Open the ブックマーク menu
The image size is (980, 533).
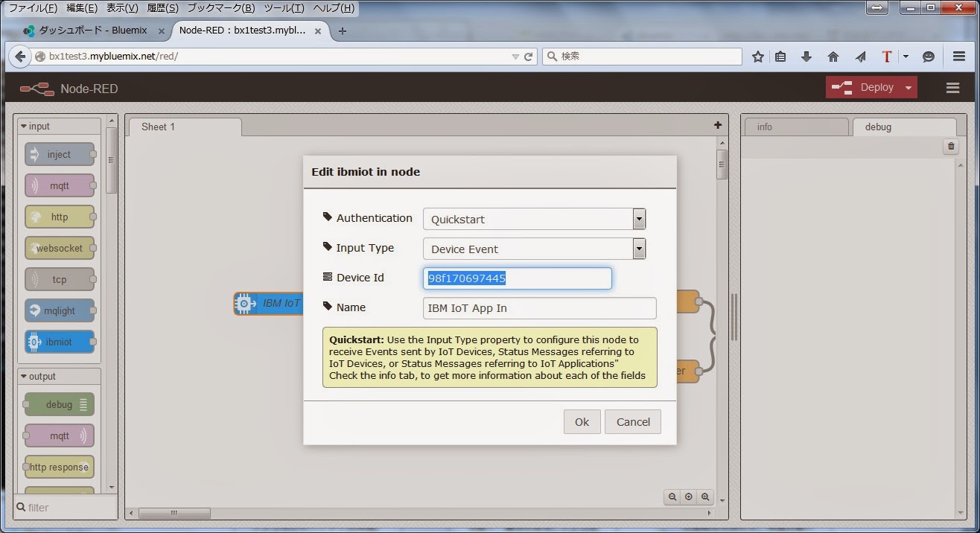tap(220, 8)
